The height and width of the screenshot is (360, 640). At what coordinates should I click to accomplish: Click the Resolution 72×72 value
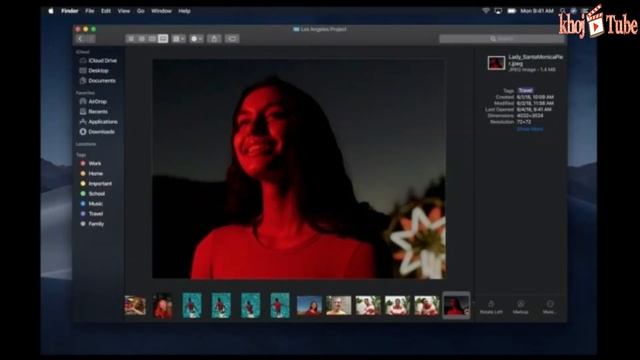tap(524, 122)
